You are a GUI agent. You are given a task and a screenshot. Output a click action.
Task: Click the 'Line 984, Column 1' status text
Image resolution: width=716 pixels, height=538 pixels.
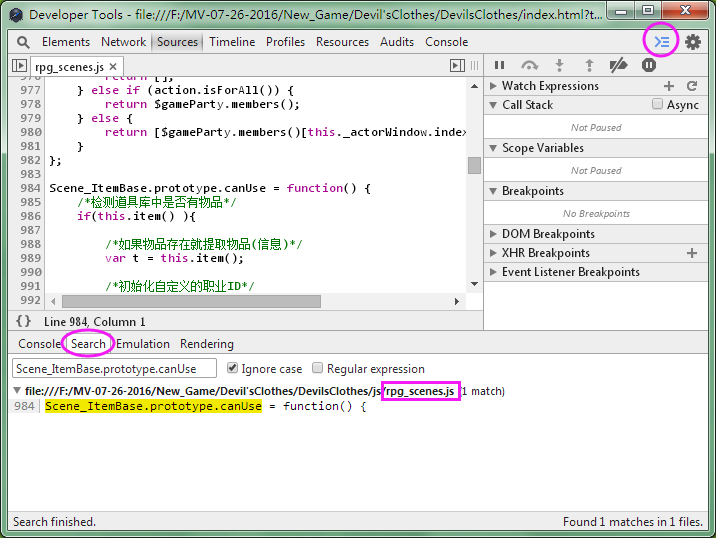point(95,322)
